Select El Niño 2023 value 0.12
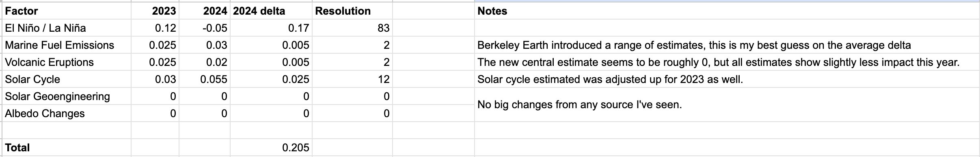 (x=155, y=28)
